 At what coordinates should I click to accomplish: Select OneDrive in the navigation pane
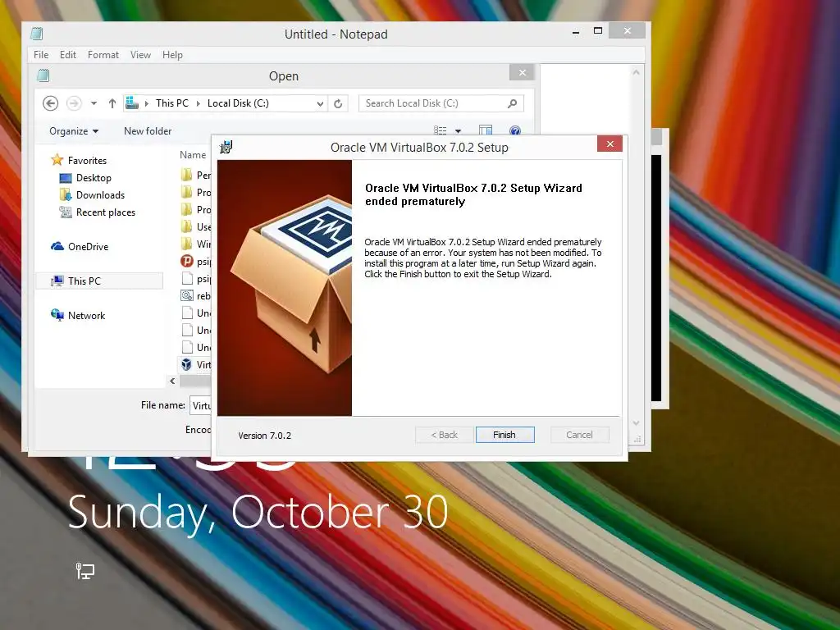pos(80,246)
